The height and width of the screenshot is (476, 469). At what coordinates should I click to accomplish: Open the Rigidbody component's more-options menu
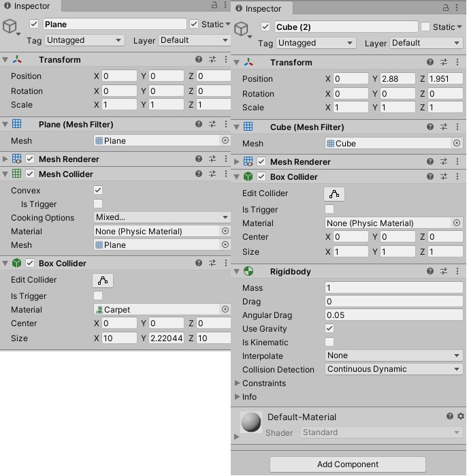457,272
